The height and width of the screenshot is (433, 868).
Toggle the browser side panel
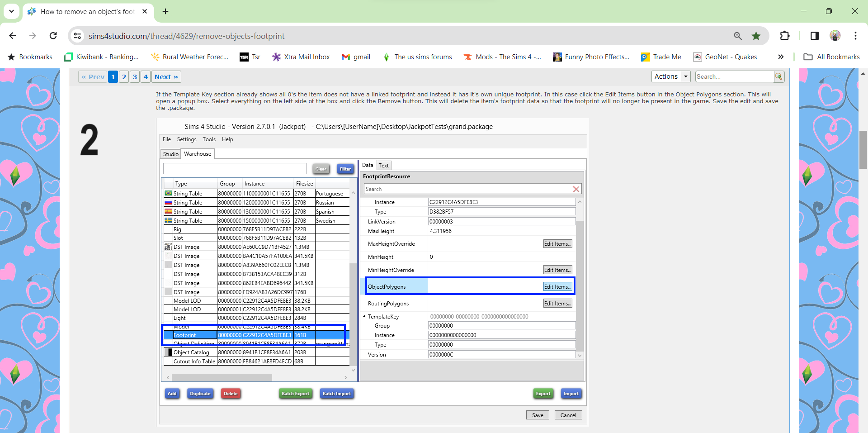pos(815,36)
